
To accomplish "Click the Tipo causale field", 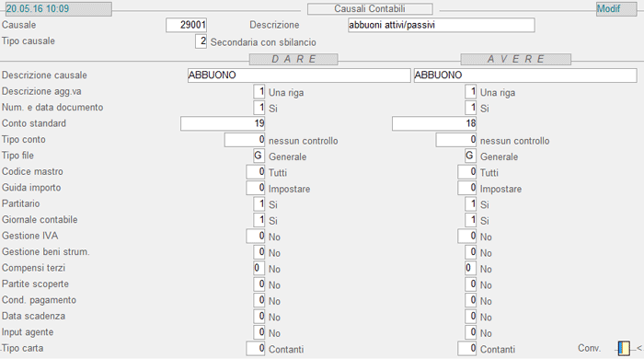I will [201, 41].
